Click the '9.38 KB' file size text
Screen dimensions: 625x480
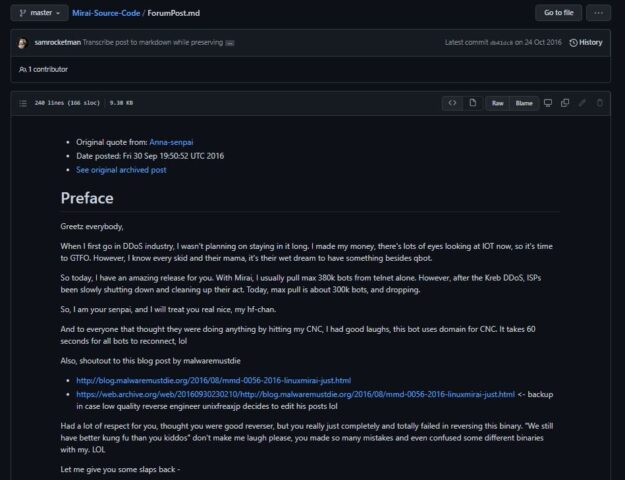pos(121,103)
